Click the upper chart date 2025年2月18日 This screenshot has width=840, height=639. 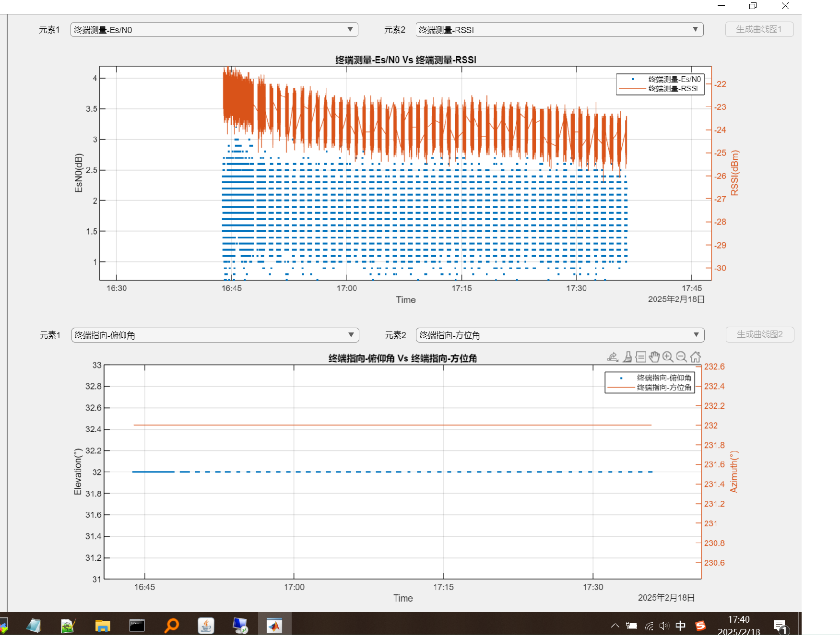tap(676, 299)
